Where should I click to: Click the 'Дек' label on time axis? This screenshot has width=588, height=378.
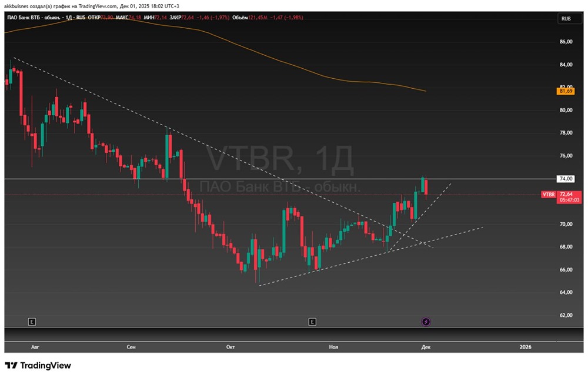426,347
